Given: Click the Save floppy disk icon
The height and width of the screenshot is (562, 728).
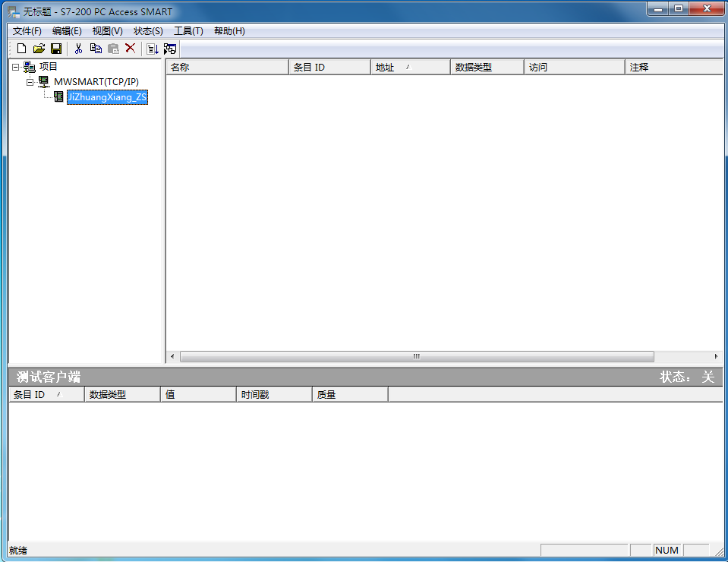Looking at the screenshot, I should (x=56, y=49).
